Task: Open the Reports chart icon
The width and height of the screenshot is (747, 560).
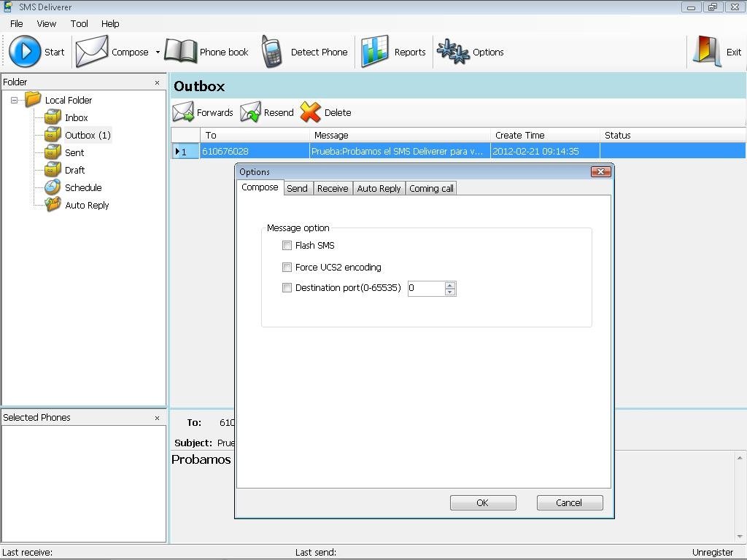Action: (x=374, y=52)
